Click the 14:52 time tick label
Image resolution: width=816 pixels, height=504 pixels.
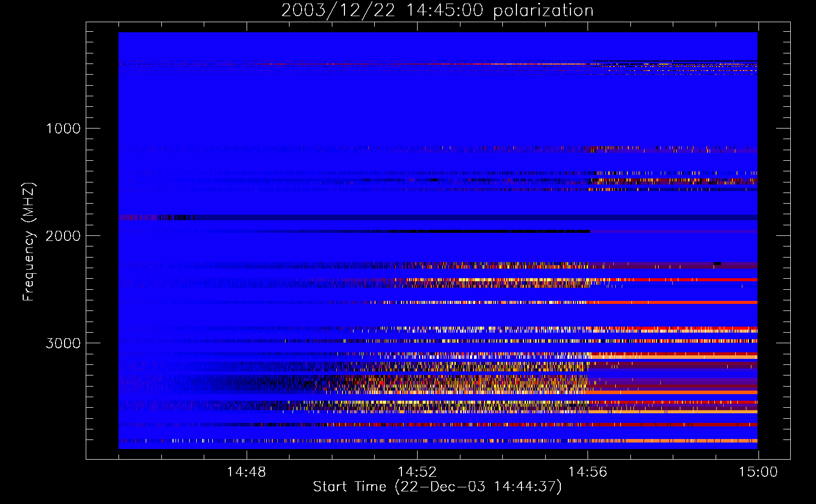coord(417,472)
